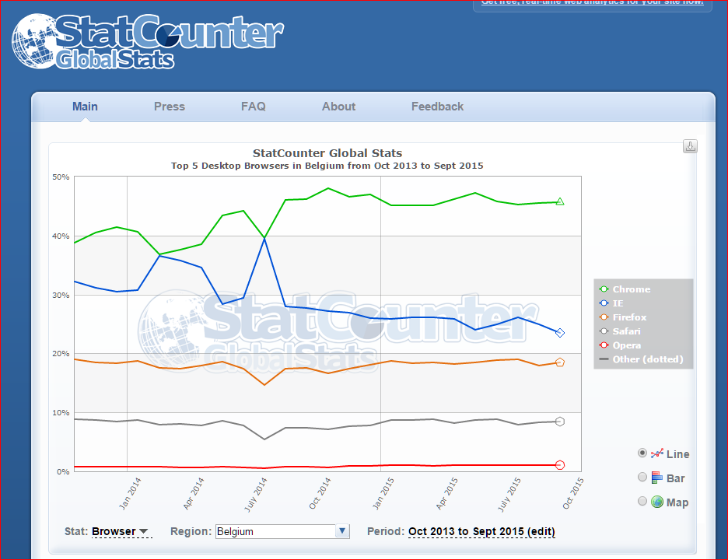Open the FAQ tab

(253, 107)
